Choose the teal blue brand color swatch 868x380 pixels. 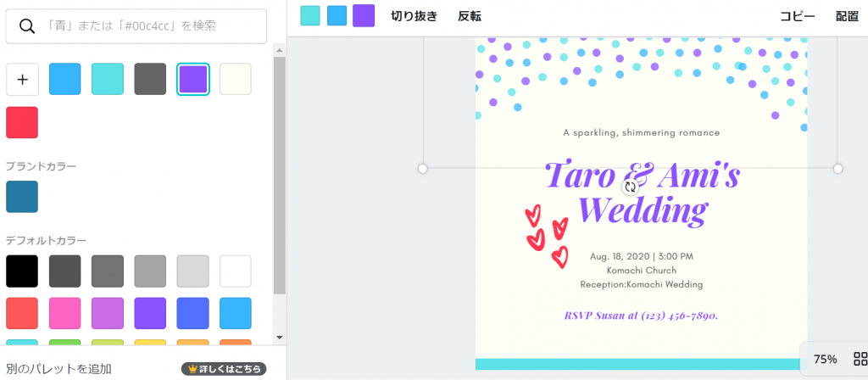click(x=22, y=197)
